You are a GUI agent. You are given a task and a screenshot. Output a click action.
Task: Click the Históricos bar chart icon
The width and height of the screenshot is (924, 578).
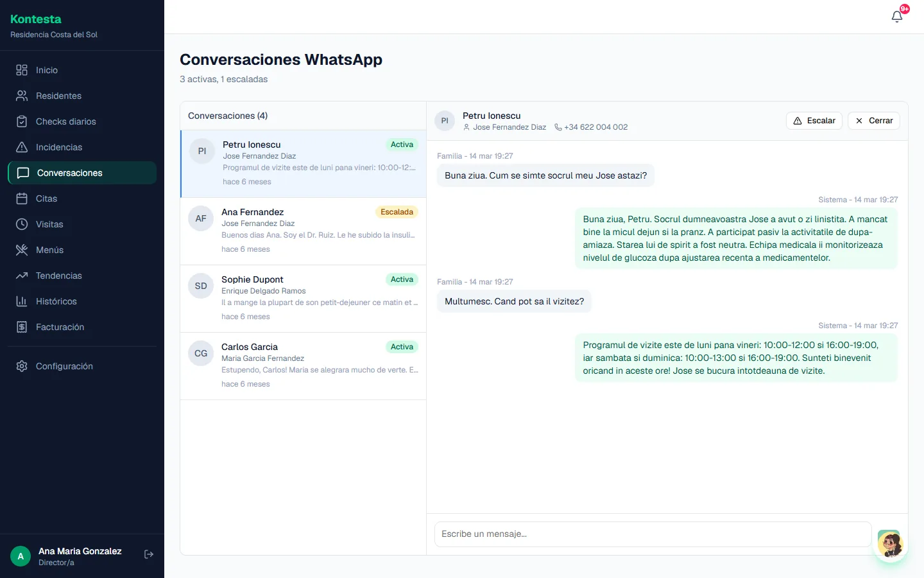click(x=22, y=301)
